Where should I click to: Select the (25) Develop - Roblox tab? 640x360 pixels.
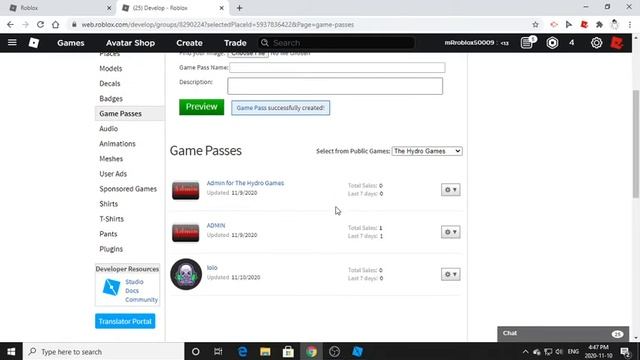coord(172,8)
